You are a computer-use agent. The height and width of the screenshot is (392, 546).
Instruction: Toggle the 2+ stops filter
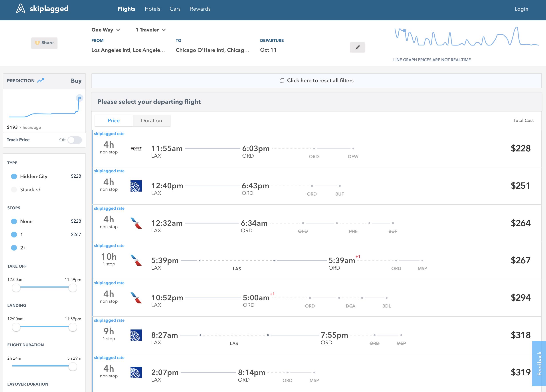coord(14,248)
